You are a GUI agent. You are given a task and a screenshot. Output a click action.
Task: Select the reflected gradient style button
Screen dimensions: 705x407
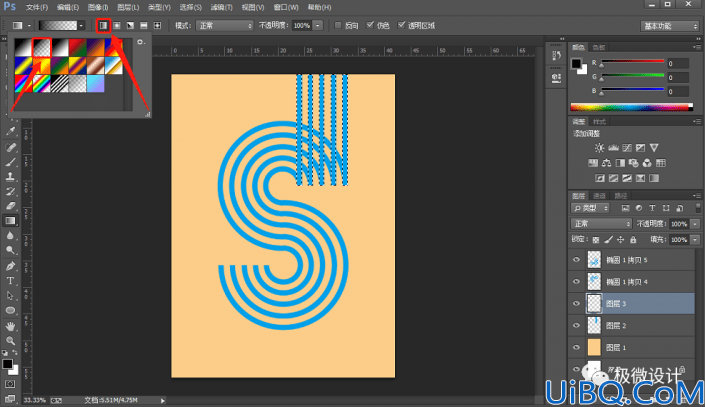tap(144, 26)
